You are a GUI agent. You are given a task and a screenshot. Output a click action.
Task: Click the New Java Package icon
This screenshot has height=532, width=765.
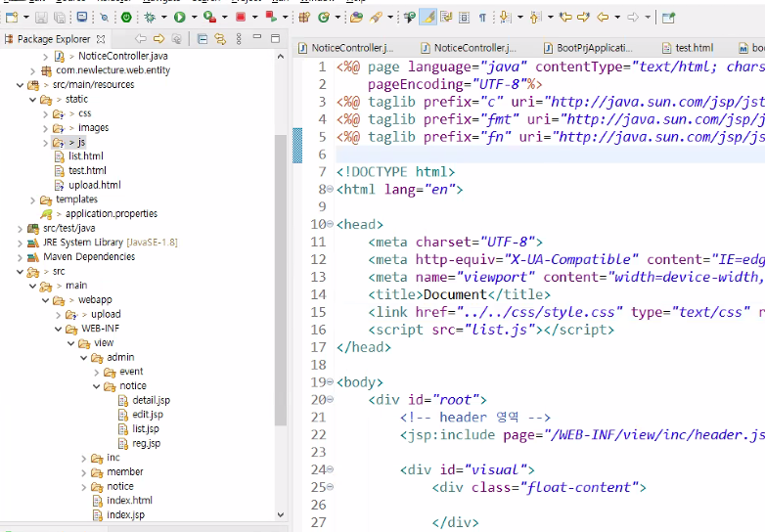(304, 18)
